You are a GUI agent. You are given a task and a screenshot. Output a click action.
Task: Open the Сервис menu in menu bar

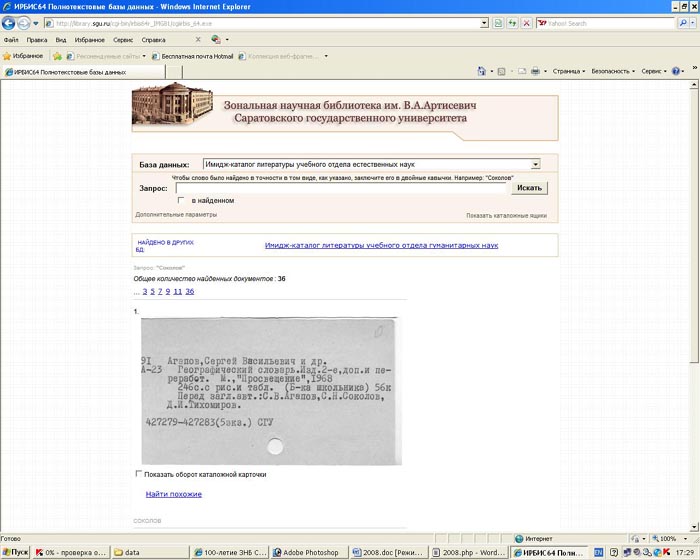click(x=123, y=40)
